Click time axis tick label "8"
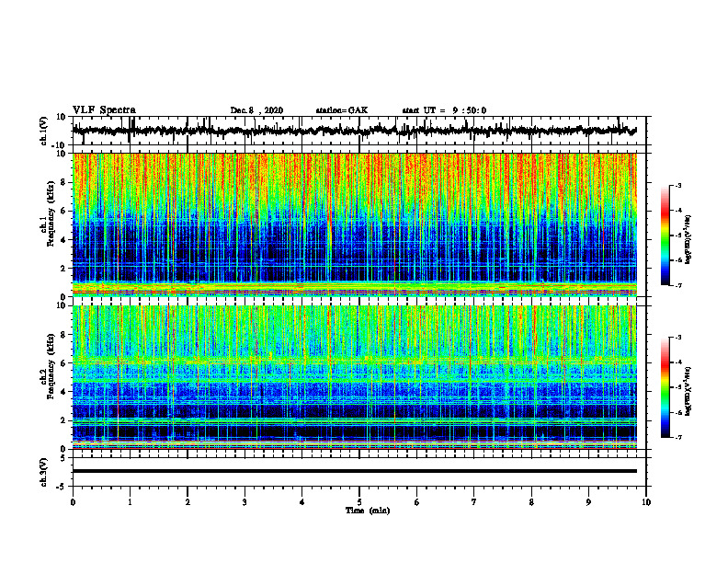Viewport: 728px width, 563px height. (531, 502)
